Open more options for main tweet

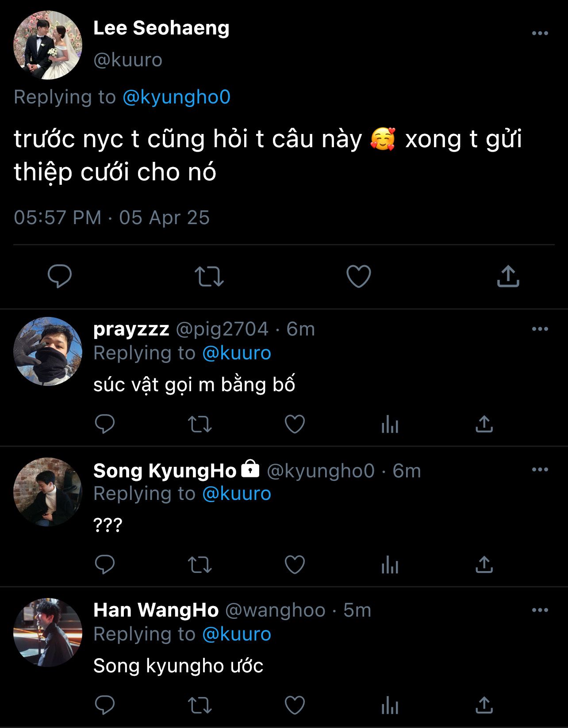pos(540,33)
